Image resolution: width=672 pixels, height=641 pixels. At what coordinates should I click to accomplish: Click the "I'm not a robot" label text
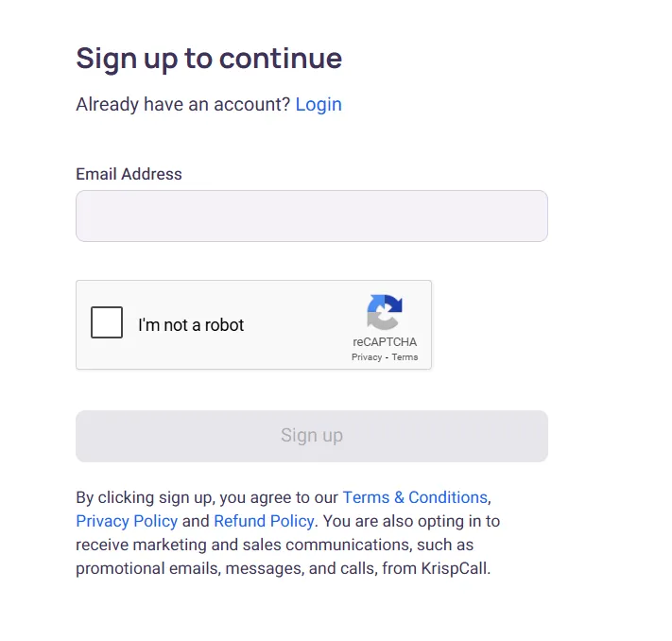(x=191, y=325)
